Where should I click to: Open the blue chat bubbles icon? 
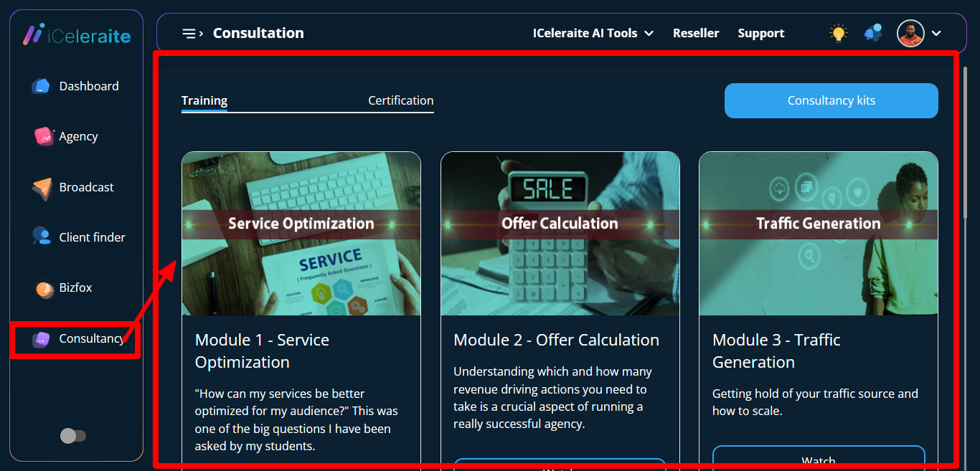[x=873, y=33]
